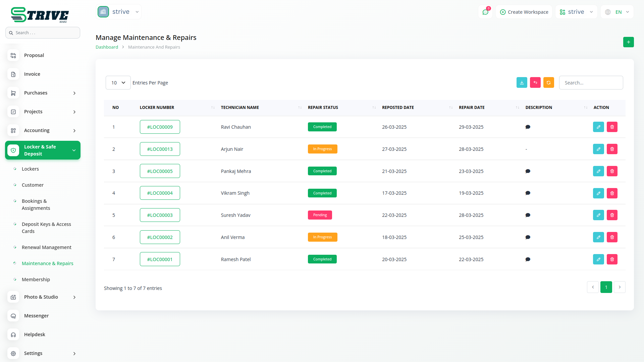Edit the Ravi Chauhan repair row
The image size is (644, 362).
point(598,127)
